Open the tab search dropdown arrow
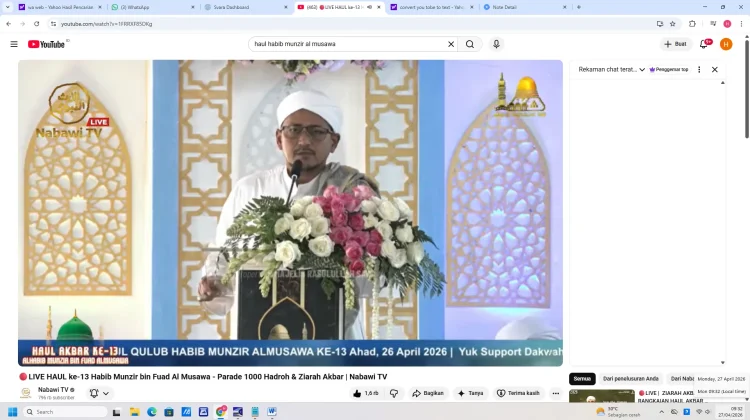Viewport: 750px width, 420px height. point(7,7)
